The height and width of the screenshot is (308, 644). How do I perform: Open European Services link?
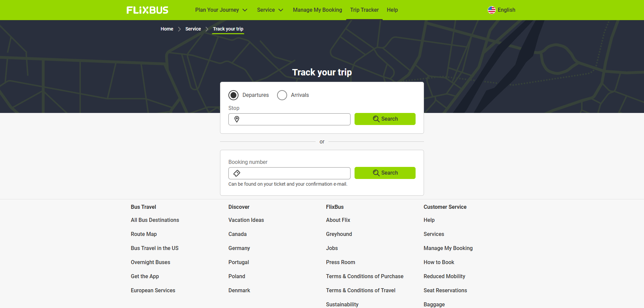click(153, 291)
